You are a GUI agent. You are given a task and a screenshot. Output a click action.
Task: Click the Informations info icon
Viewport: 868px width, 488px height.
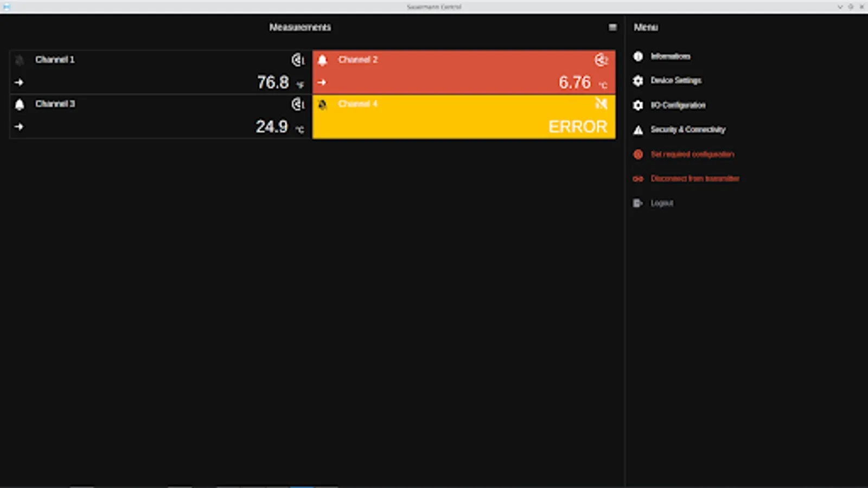pos(638,56)
